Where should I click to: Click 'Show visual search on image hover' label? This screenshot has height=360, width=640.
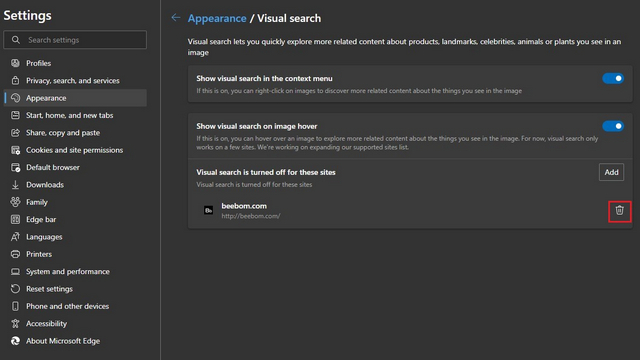[256, 126]
